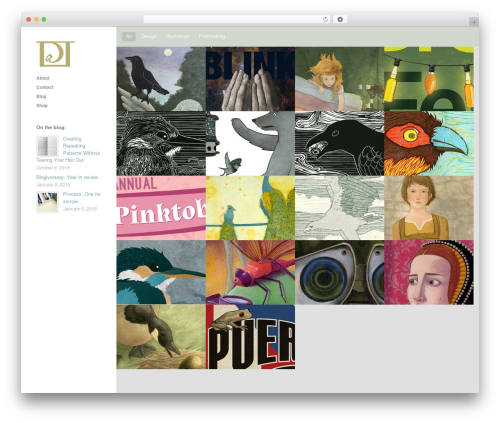The height and width of the screenshot is (423, 500).
Task: Open the black-and-white kingfisher linocut
Action: coord(161,144)
